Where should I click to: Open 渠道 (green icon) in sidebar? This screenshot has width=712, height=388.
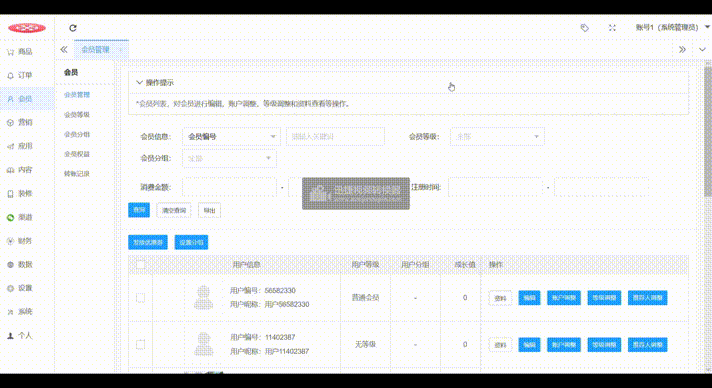(x=20, y=217)
